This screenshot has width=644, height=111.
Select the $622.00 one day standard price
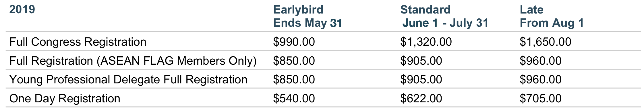tap(421, 99)
